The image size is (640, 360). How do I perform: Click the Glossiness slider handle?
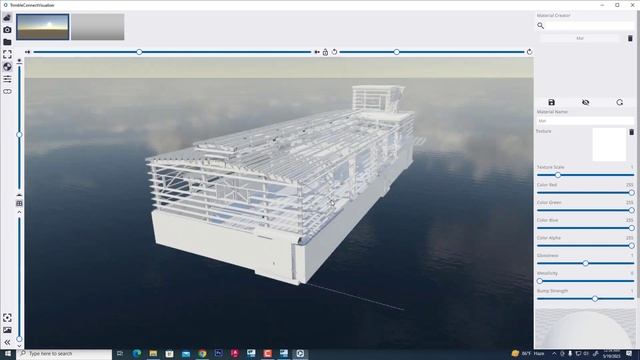pos(585,263)
